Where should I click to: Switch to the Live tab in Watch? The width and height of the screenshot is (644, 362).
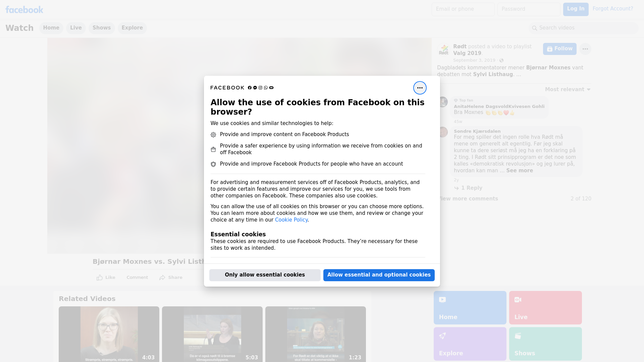coord(76,28)
